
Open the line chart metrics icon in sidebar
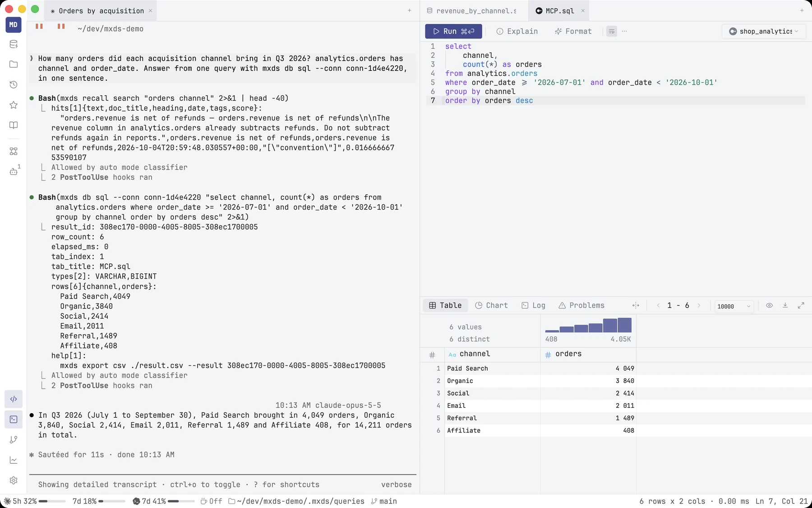tap(14, 460)
